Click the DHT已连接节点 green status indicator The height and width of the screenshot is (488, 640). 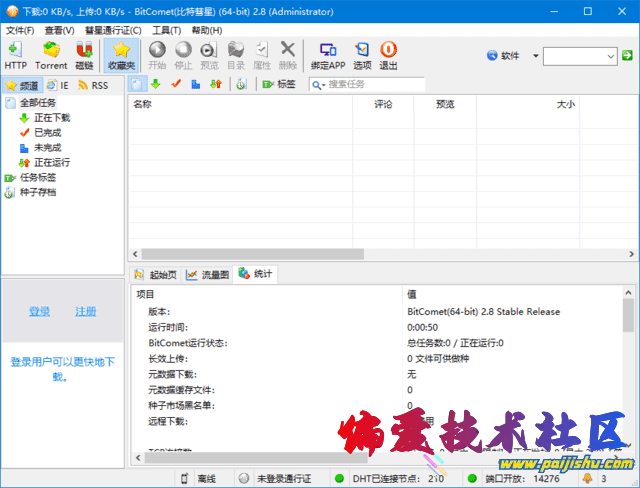coord(339,478)
